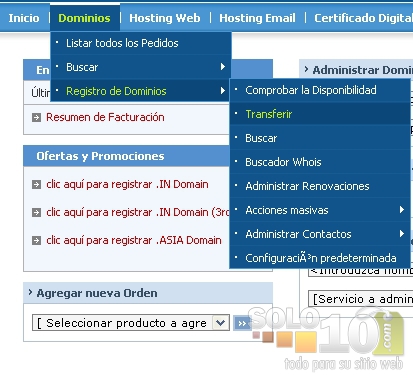Open the Inicio nav tab
The image size is (413, 375).
tap(24, 18)
